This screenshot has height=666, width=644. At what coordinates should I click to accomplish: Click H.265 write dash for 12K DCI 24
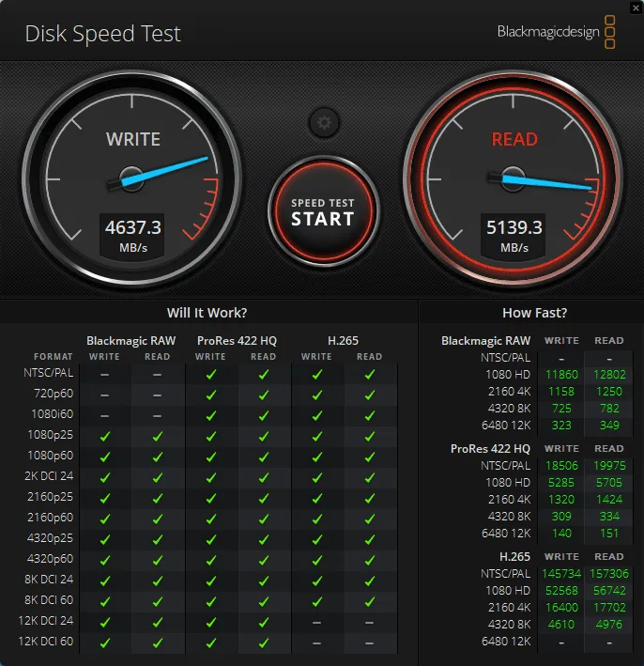coord(316,623)
